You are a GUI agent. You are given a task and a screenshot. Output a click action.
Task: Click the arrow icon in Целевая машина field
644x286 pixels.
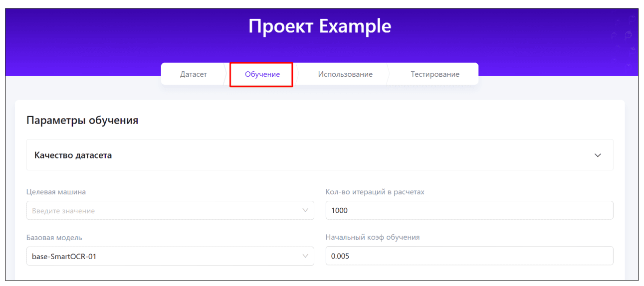pos(305,211)
